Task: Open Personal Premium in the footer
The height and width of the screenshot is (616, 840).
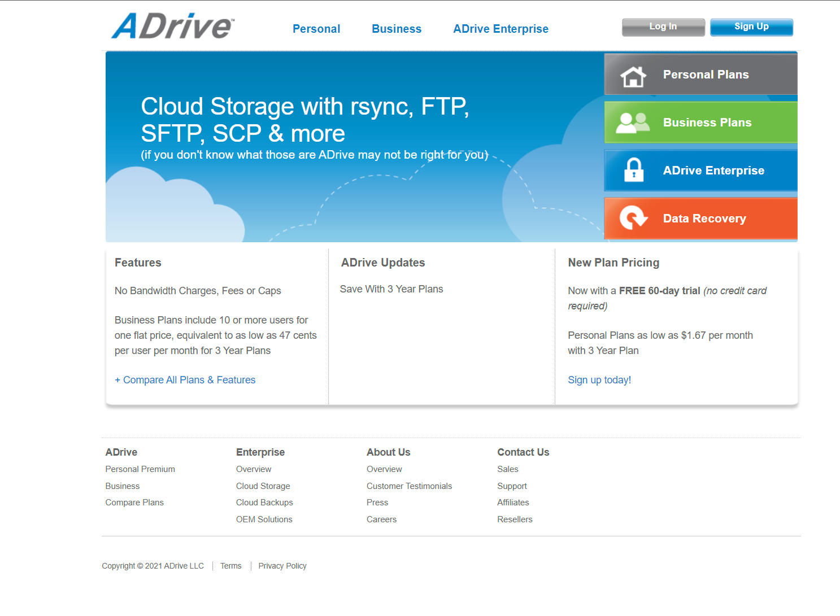Action: click(140, 469)
